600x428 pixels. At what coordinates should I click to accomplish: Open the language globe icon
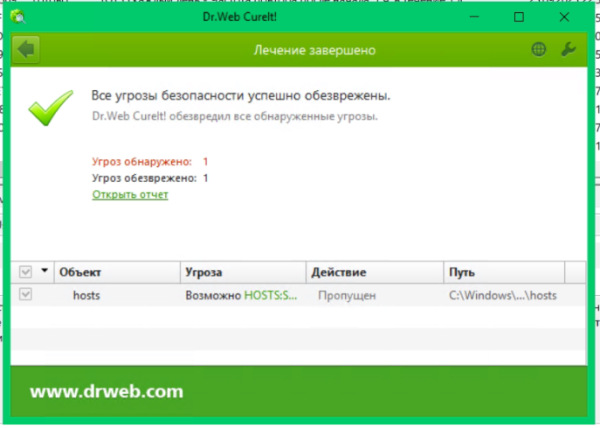(538, 49)
